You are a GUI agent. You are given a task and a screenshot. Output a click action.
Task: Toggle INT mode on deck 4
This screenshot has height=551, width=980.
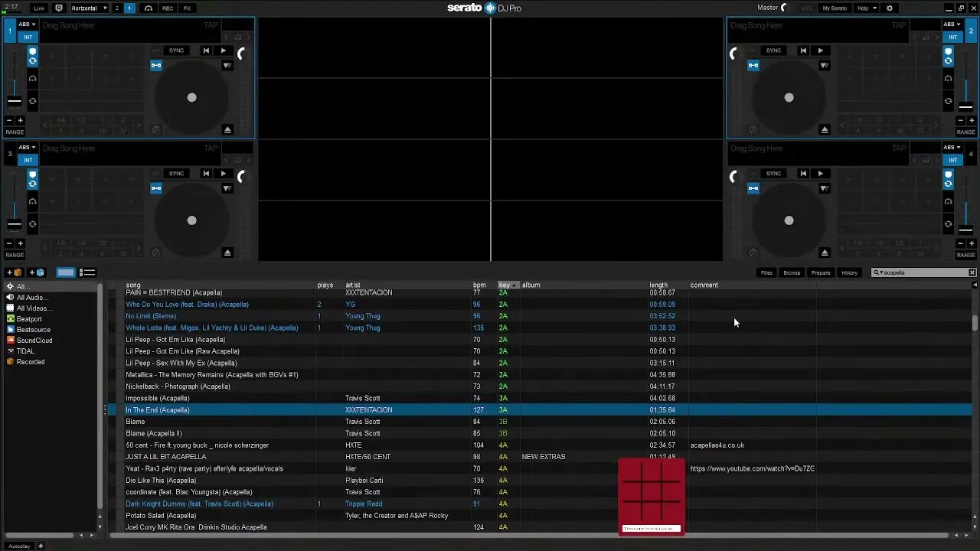pos(952,160)
